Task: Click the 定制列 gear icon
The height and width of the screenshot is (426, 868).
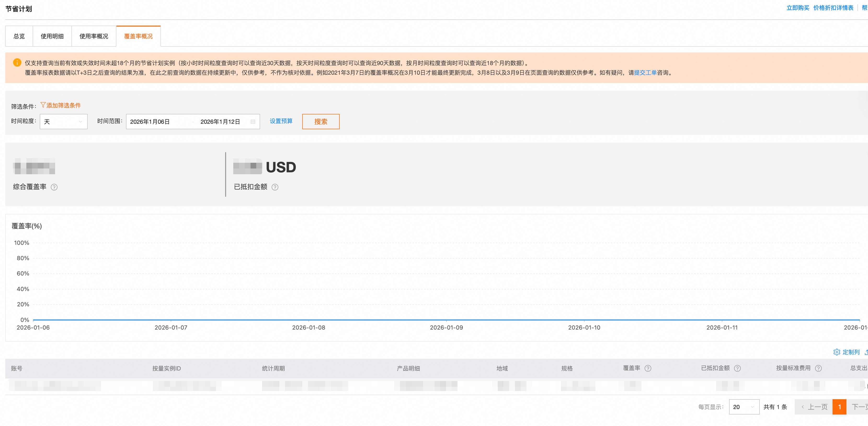Action: (836, 352)
